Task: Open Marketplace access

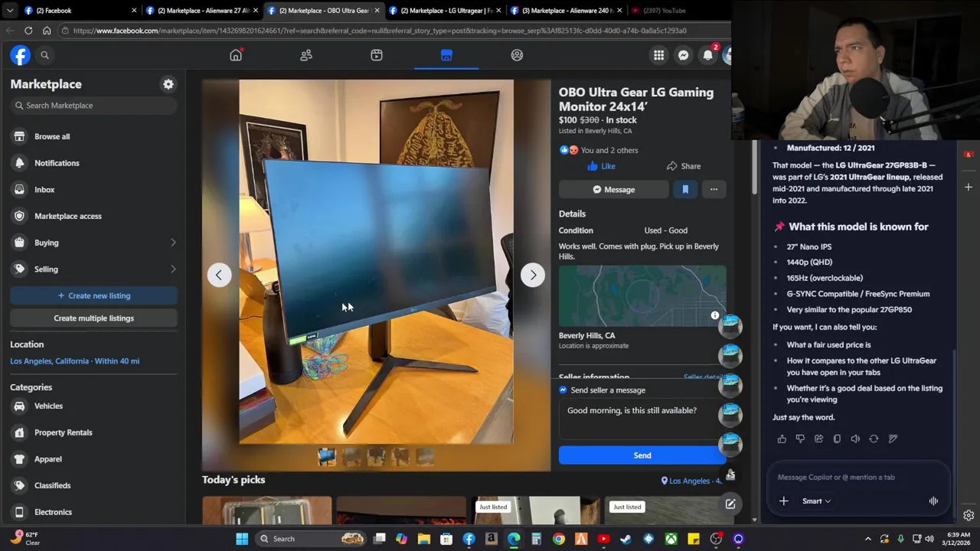Action: [x=93, y=216]
